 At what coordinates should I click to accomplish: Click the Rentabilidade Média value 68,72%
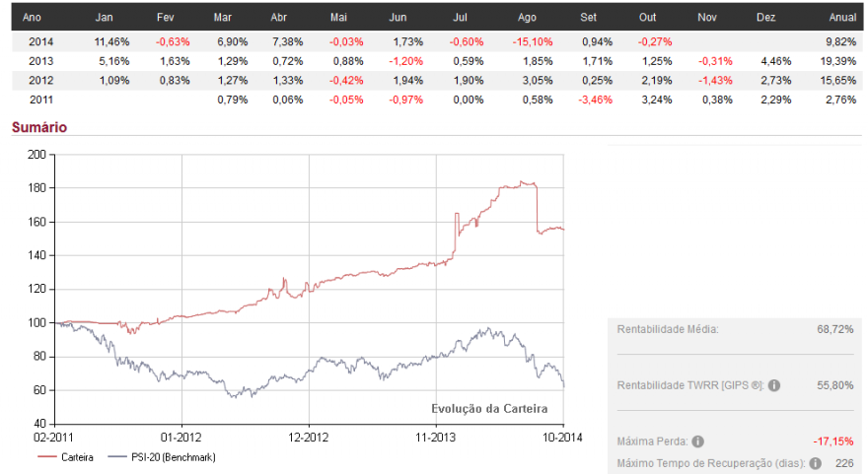(835, 330)
